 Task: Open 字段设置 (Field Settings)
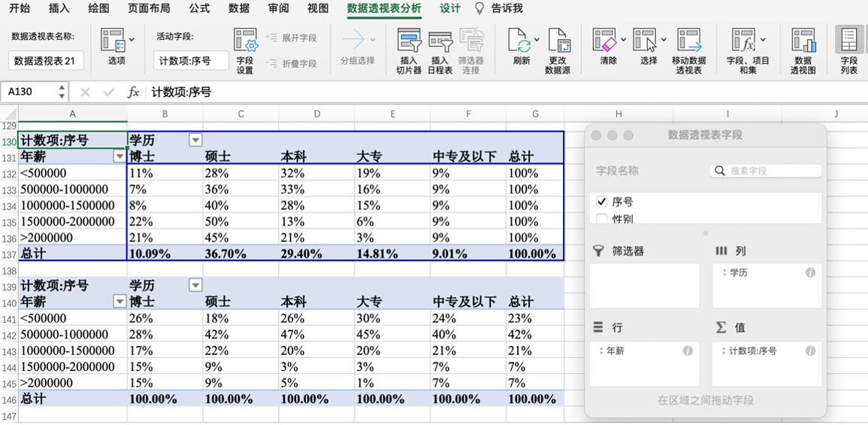[245, 43]
